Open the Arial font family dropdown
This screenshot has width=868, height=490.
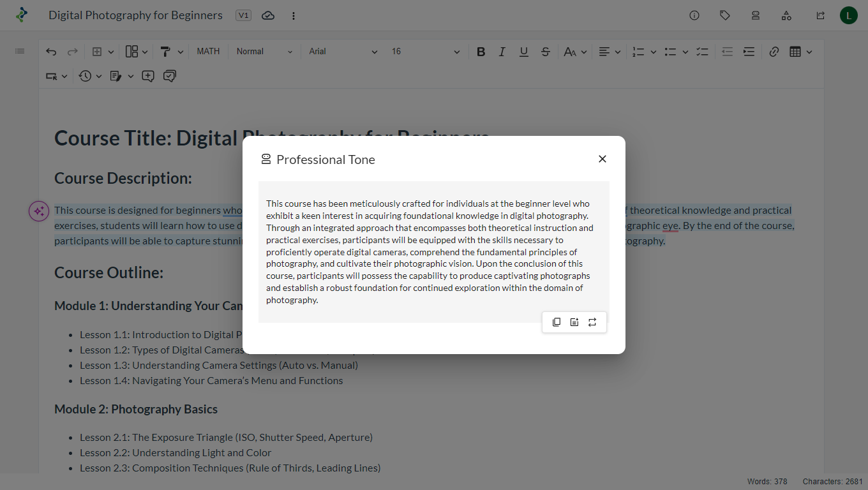tap(343, 52)
